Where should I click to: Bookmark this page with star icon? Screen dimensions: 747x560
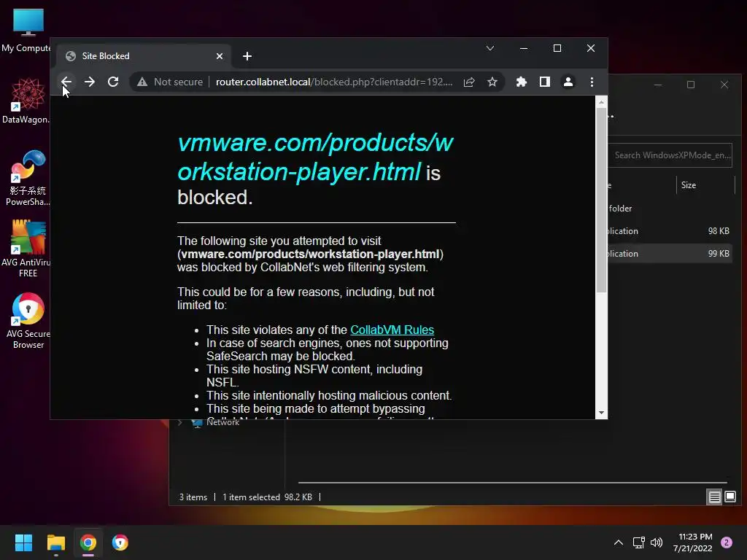pos(492,82)
